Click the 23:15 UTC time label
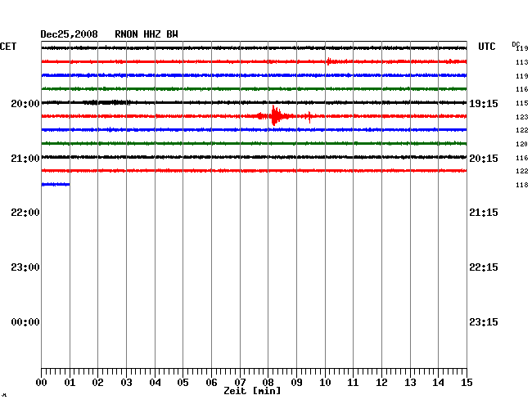Image resolution: width=532 pixels, height=404 pixels. [x=484, y=322]
